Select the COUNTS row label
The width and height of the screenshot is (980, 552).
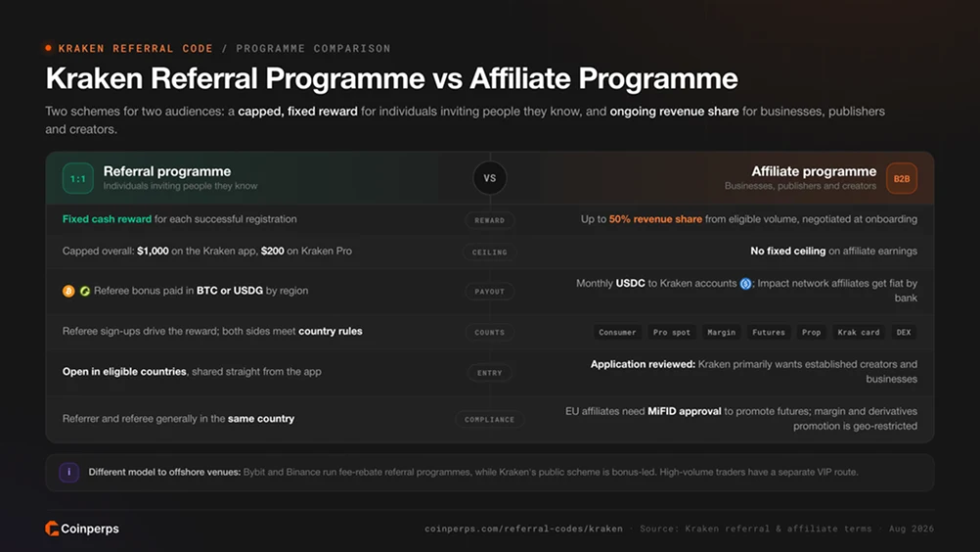(489, 332)
